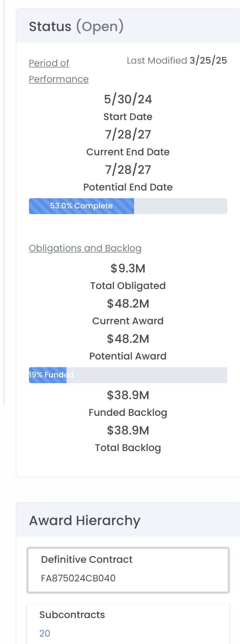Click the 53.0% Complete progress bar
240x644 pixels.
pyautogui.click(x=128, y=206)
